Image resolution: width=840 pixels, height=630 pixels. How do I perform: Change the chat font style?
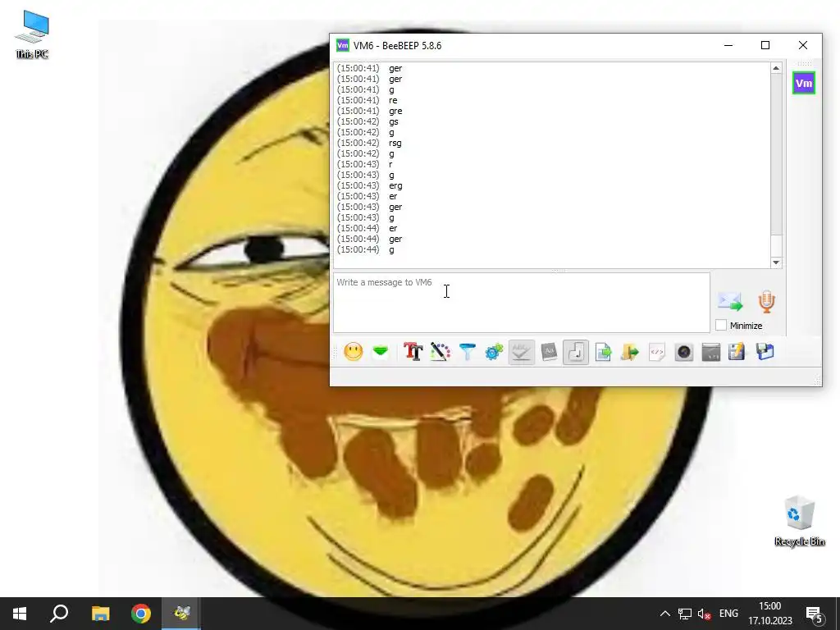413,352
